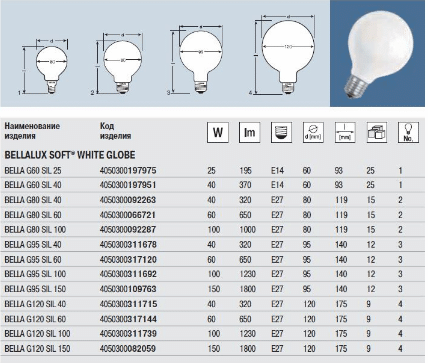Select bulb diagram number 4 (120 mm)
This screenshot has width=428, height=363.
click(285, 55)
